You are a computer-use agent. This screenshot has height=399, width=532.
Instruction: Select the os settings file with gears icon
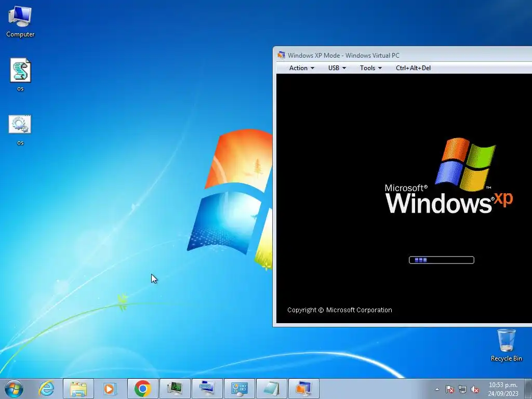(x=20, y=130)
